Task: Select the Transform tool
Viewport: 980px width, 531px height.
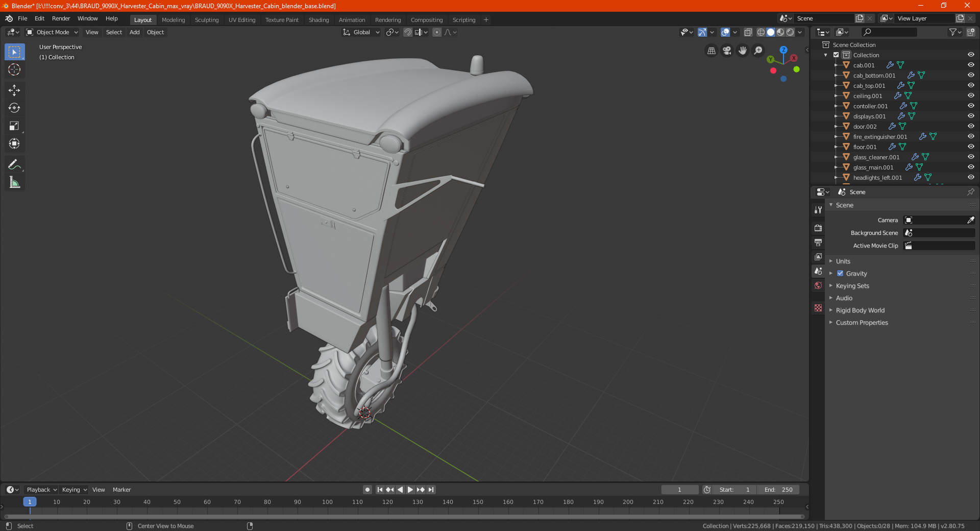Action: pyautogui.click(x=14, y=144)
